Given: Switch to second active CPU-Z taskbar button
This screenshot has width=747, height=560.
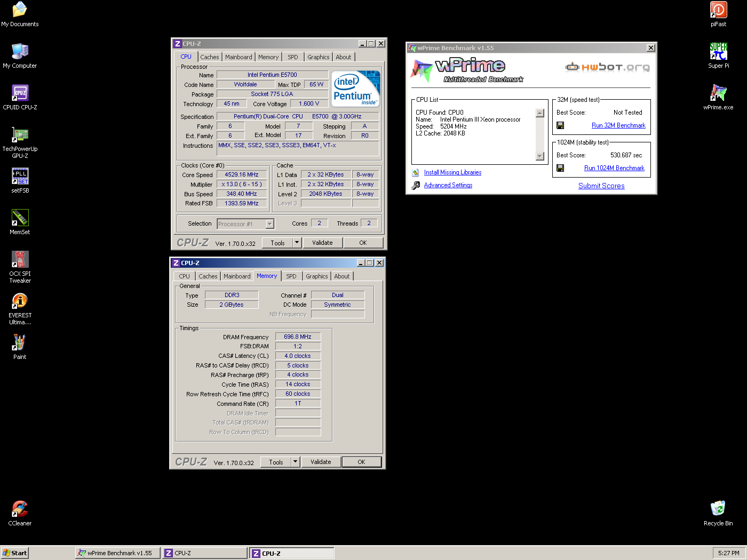Looking at the screenshot, I should 292,553.
